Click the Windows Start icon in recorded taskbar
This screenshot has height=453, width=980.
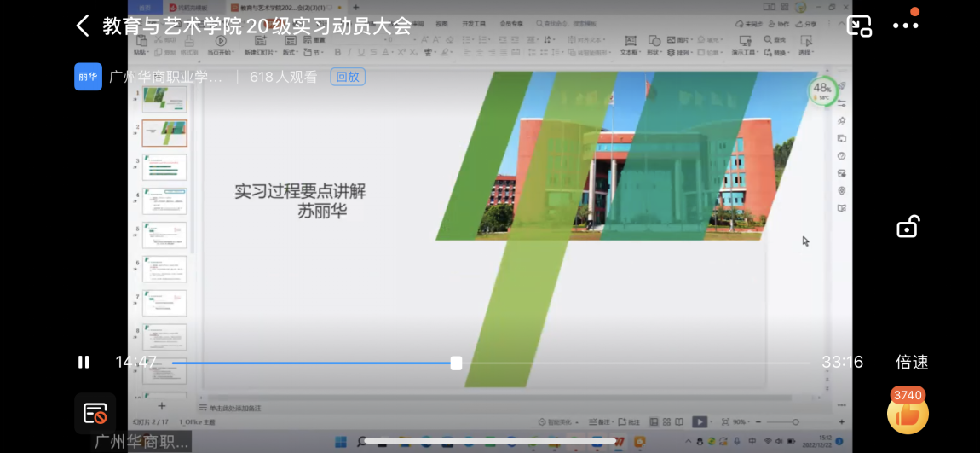click(338, 441)
